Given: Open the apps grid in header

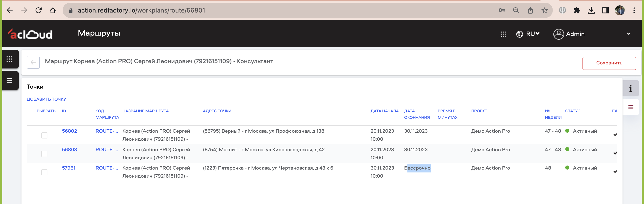Looking at the screenshot, I should (x=503, y=34).
